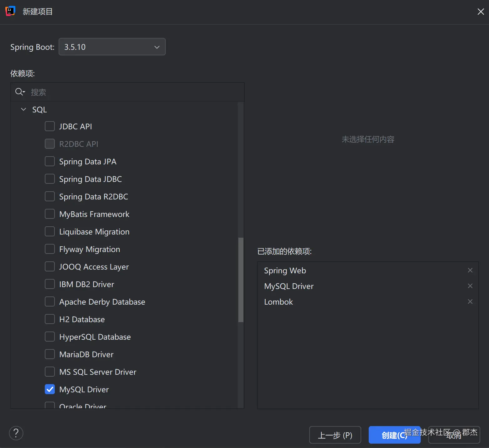
Task: Remove Lombok from added dependencies
Action: pyautogui.click(x=470, y=301)
